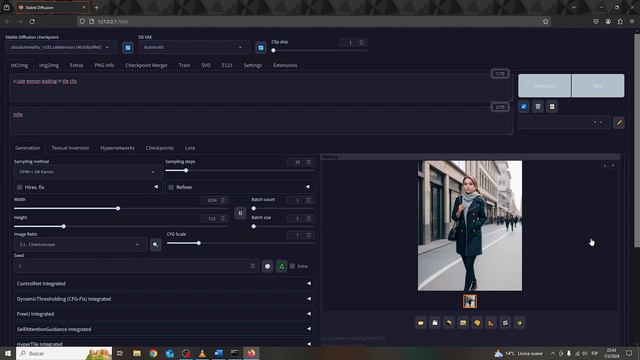
Task: Open the styles dropdown beside pencil
Action: pos(564,122)
